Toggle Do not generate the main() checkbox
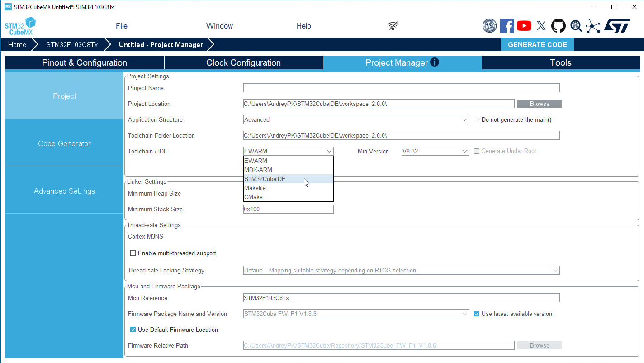The image size is (644, 363). [x=477, y=120]
